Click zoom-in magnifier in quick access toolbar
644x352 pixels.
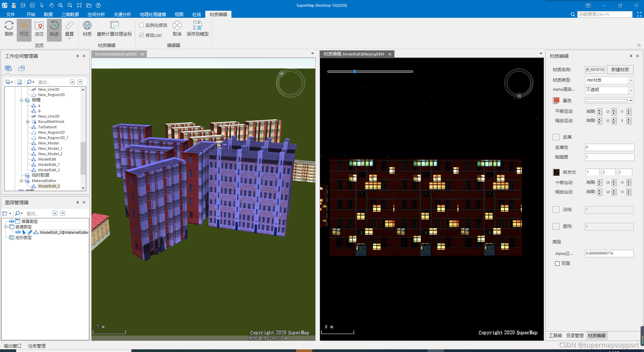(61, 5)
